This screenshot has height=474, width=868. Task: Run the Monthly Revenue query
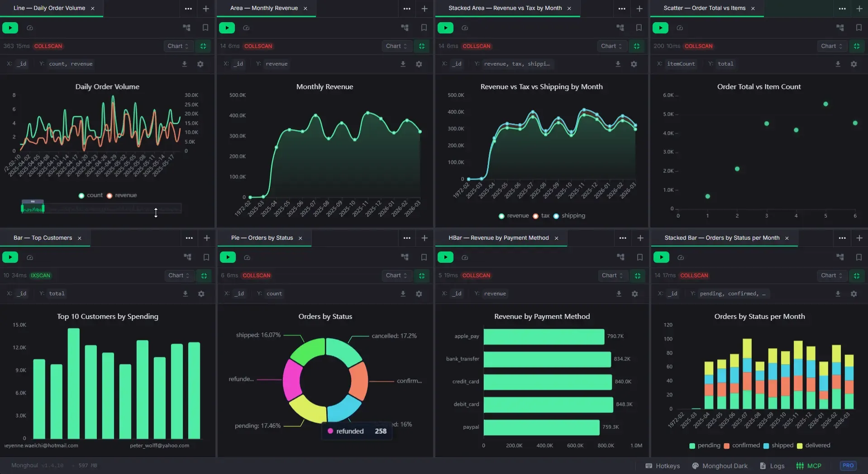coord(227,28)
